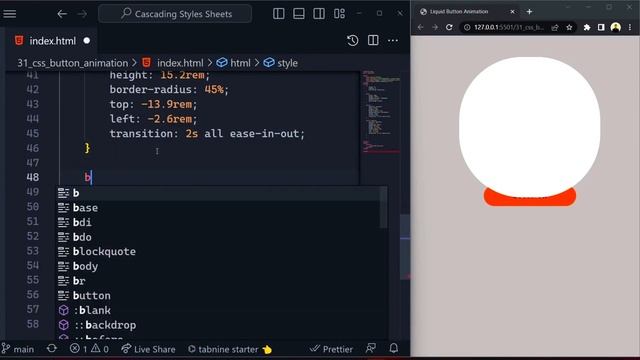This screenshot has height=360, width=640.
Task: Toggle the bottom panel layout icon
Action: [299, 14]
